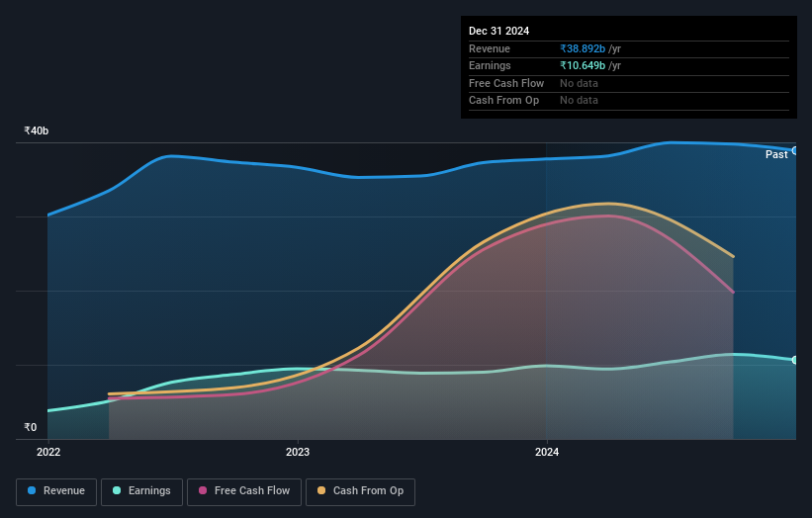
Task: Click the ₹10.649b earnings value
Action: pos(583,65)
